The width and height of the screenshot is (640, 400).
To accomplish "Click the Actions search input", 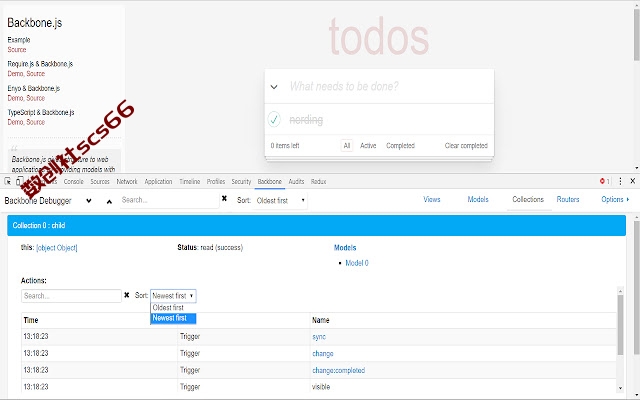I will pos(71,296).
